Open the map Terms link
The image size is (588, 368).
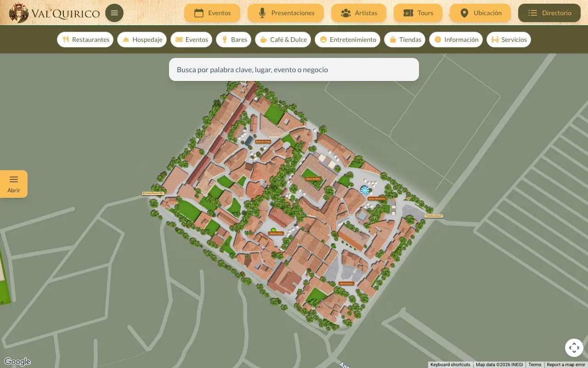535,365
